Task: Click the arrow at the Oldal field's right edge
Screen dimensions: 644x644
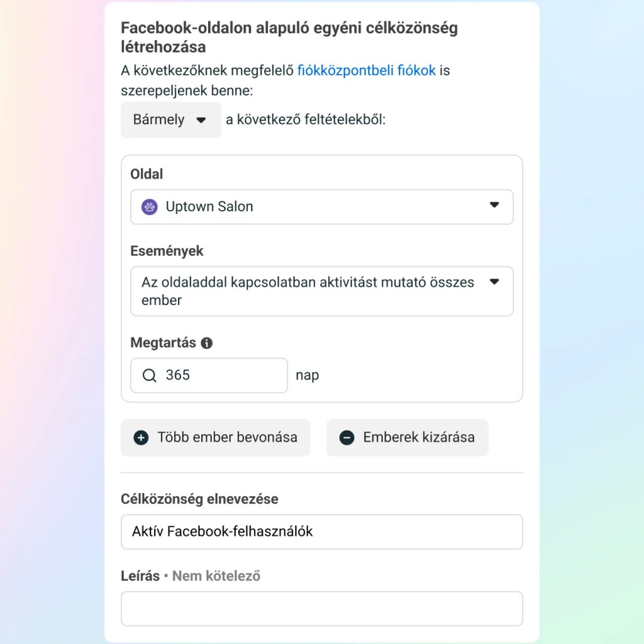Action: click(x=494, y=206)
